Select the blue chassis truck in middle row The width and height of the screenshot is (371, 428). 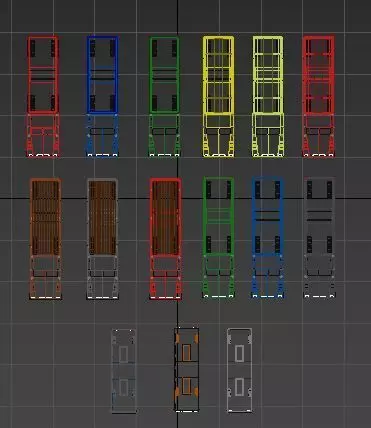(268, 238)
